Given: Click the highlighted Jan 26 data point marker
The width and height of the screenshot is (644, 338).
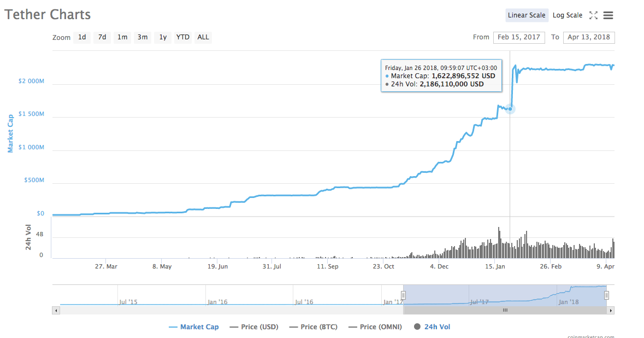Looking at the screenshot, I should tap(510, 109).
